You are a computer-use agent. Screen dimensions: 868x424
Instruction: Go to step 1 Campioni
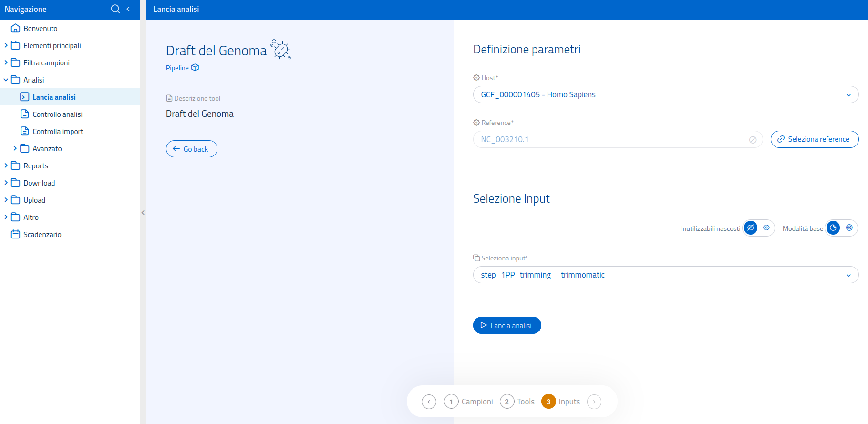coord(451,402)
